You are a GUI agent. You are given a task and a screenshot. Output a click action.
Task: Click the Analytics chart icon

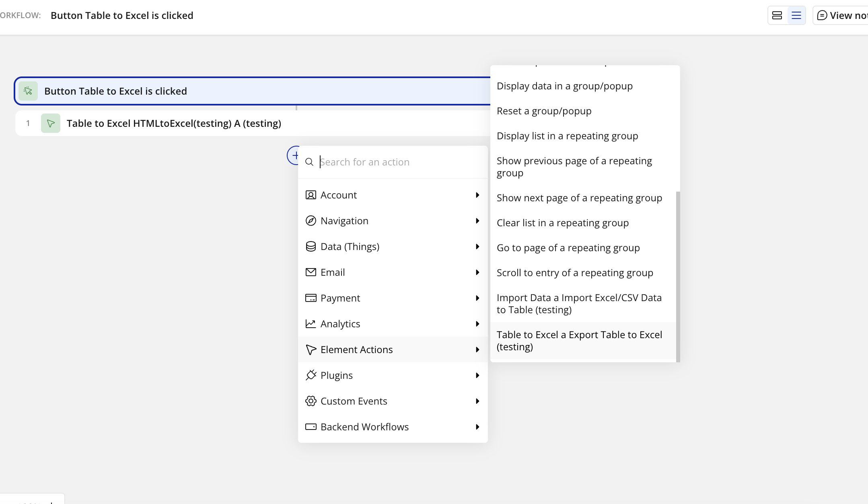[311, 324]
